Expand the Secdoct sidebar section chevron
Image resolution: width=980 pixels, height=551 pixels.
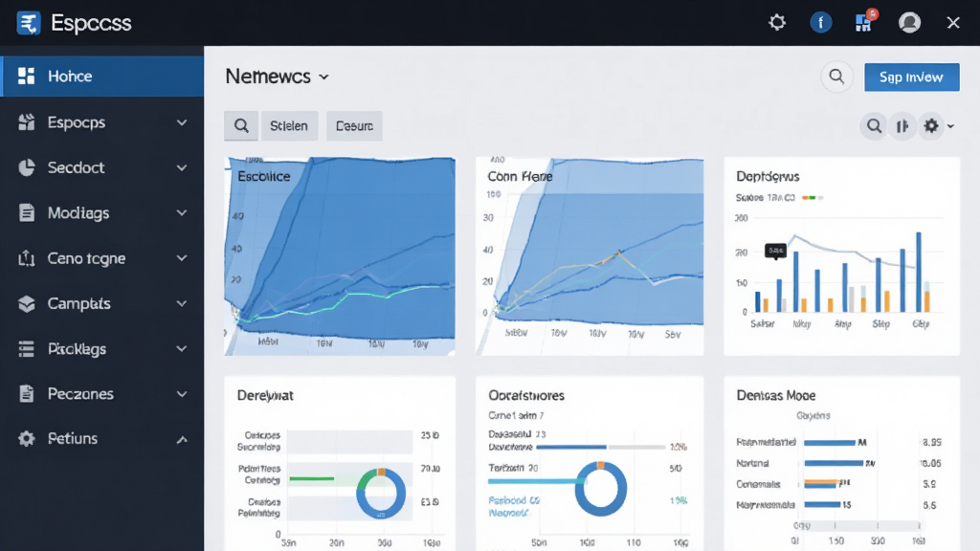coord(182,167)
